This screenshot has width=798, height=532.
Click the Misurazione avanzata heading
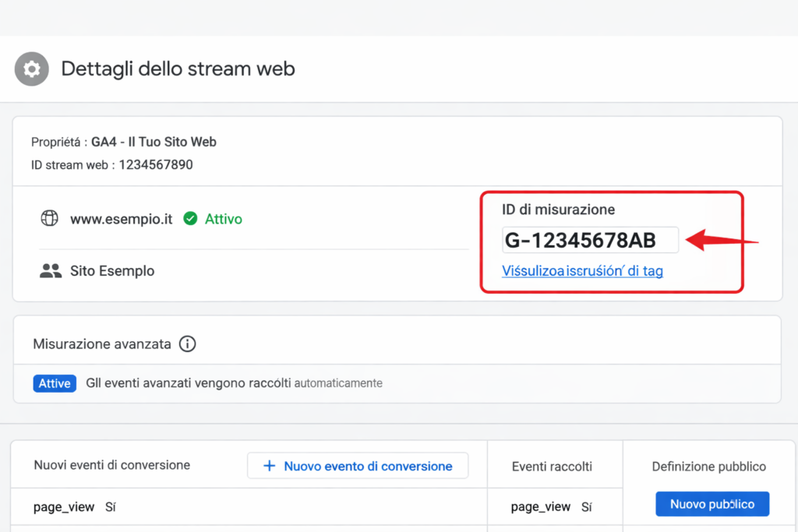coord(102,344)
